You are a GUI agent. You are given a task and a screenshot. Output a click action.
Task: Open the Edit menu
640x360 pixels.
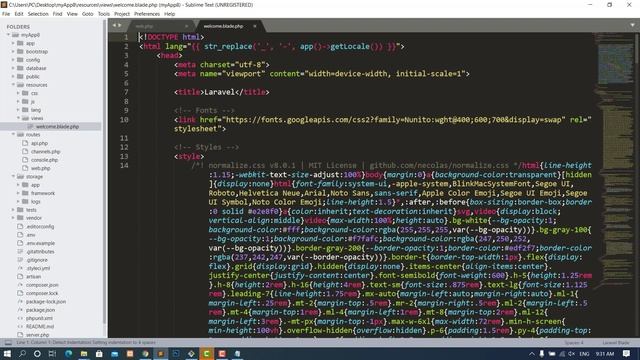[x=19, y=14]
